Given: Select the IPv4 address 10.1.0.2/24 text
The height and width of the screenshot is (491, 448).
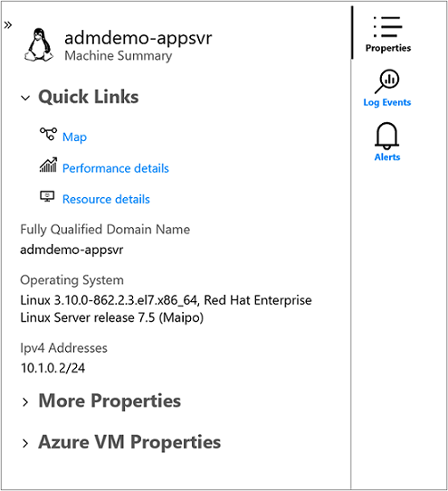Looking at the screenshot, I should 52,368.
